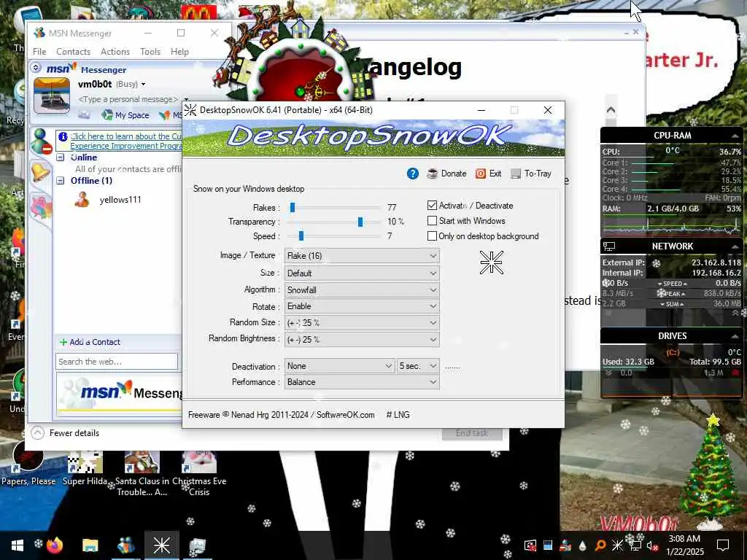Open the notification center speech bubble
The width and height of the screenshot is (747, 560).
pos(723,545)
